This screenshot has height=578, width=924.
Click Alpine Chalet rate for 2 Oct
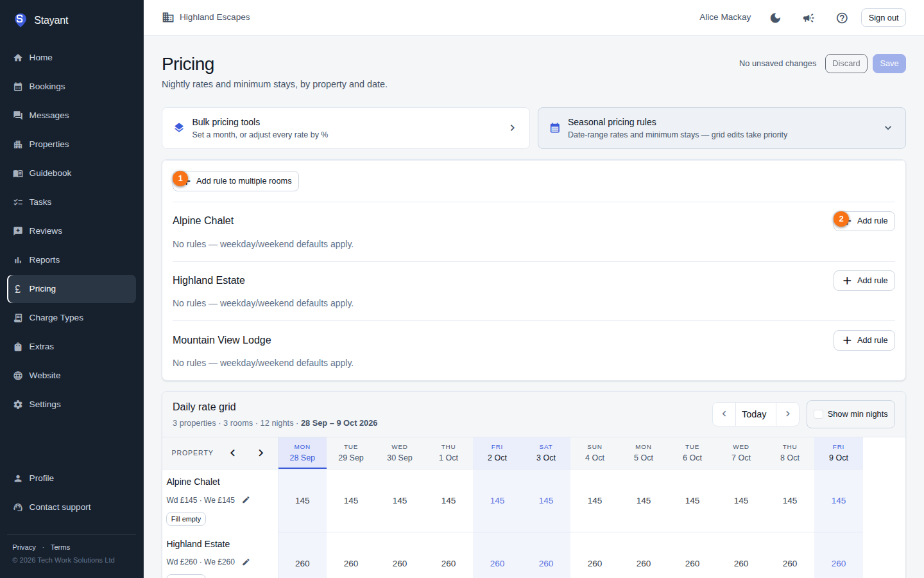tap(497, 500)
